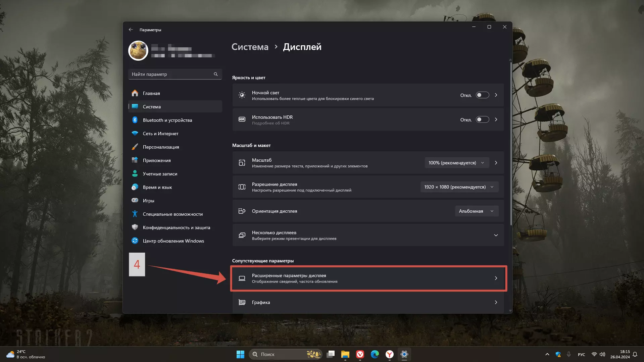Click the settings page vertical scrollbar
644x362 pixels.
click(x=510, y=144)
